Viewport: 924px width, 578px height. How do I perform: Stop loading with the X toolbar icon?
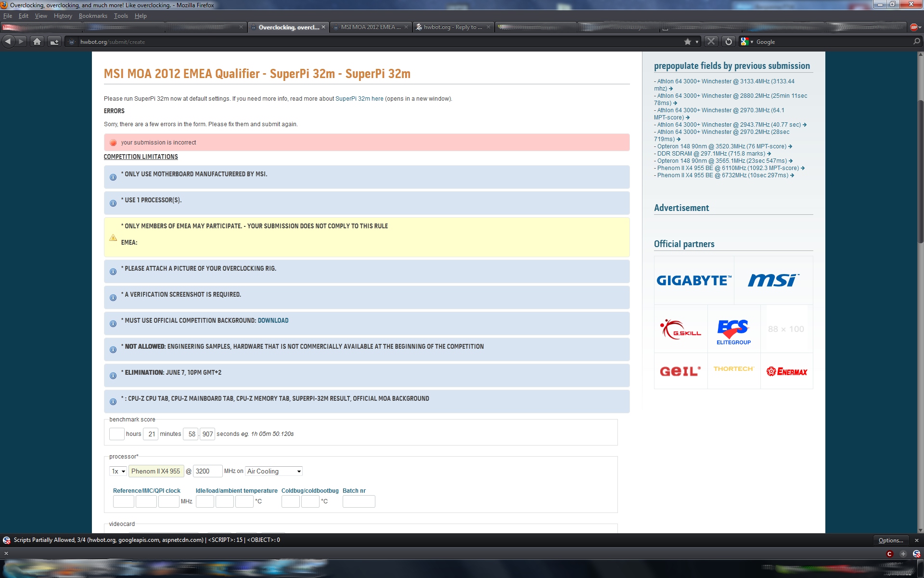pos(711,41)
